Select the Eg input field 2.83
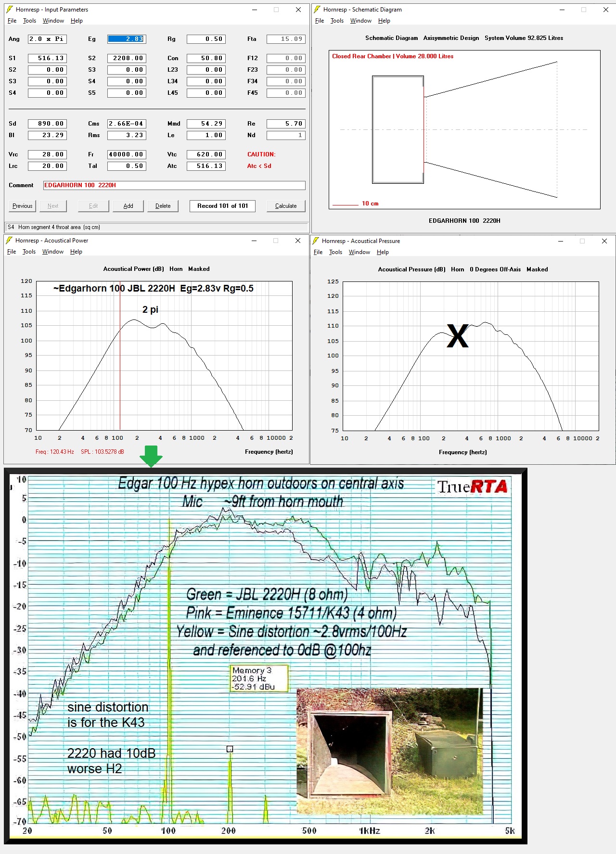The image size is (616, 854). [x=127, y=39]
